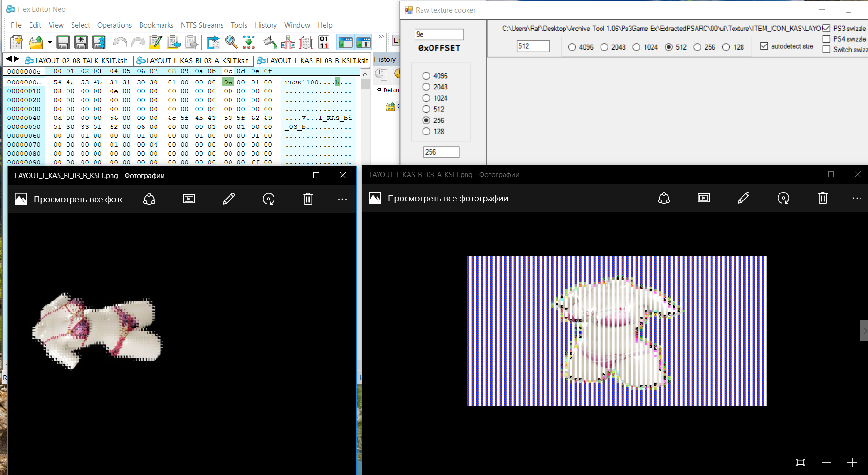Screen dimensions: 868x475
Task: Click the Delete trash icon in 03_B photo window
Action: click(308, 199)
